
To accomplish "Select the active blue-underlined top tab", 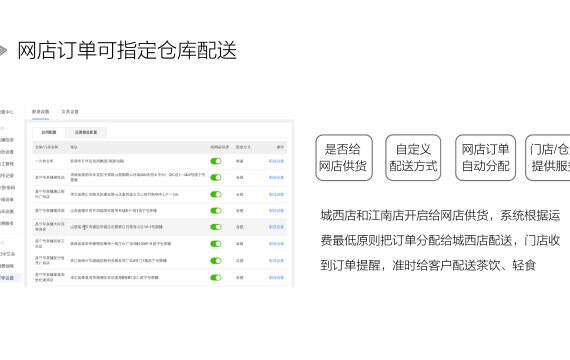I will coord(40,112).
